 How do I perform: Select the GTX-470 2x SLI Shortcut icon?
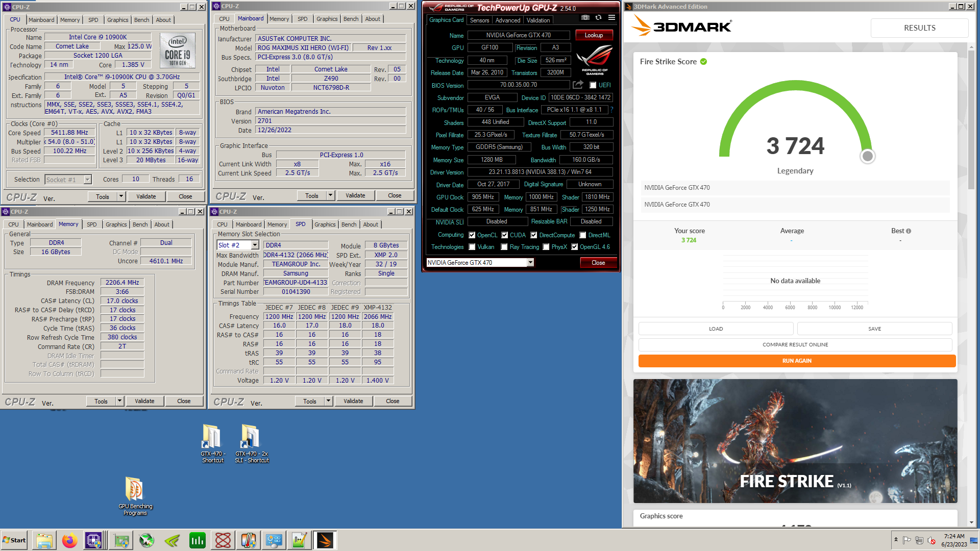coord(252,443)
